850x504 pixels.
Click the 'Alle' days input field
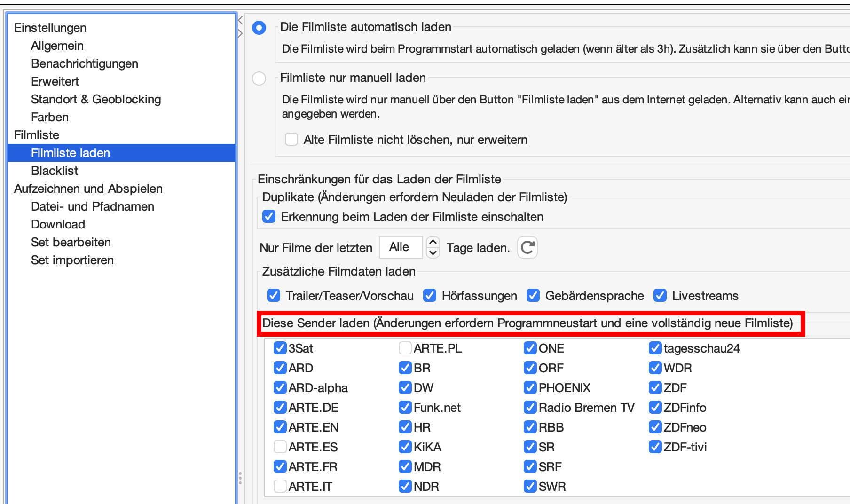pos(400,247)
